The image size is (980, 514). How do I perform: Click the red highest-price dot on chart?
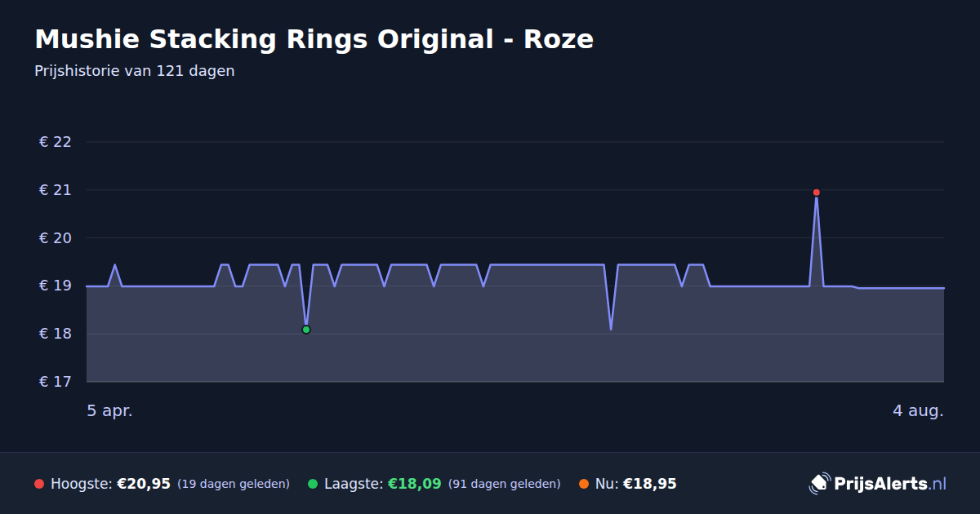click(x=816, y=193)
